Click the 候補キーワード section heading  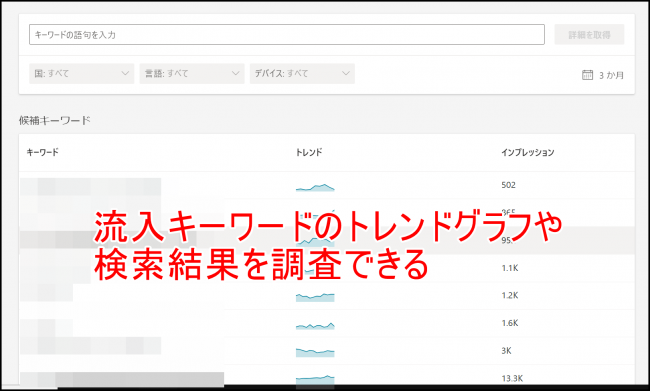pyautogui.click(x=54, y=120)
